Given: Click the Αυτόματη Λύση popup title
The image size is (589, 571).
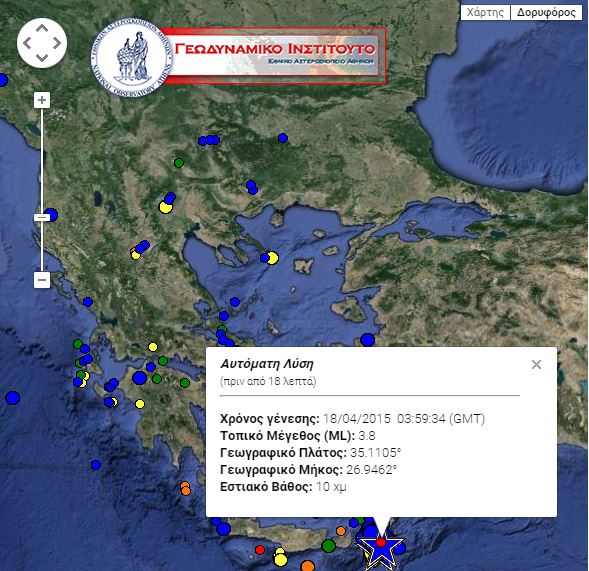Looking at the screenshot, I should (267, 364).
